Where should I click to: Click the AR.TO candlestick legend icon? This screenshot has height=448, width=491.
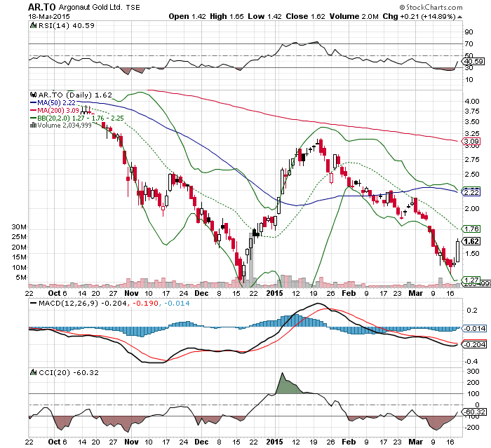tap(33, 95)
